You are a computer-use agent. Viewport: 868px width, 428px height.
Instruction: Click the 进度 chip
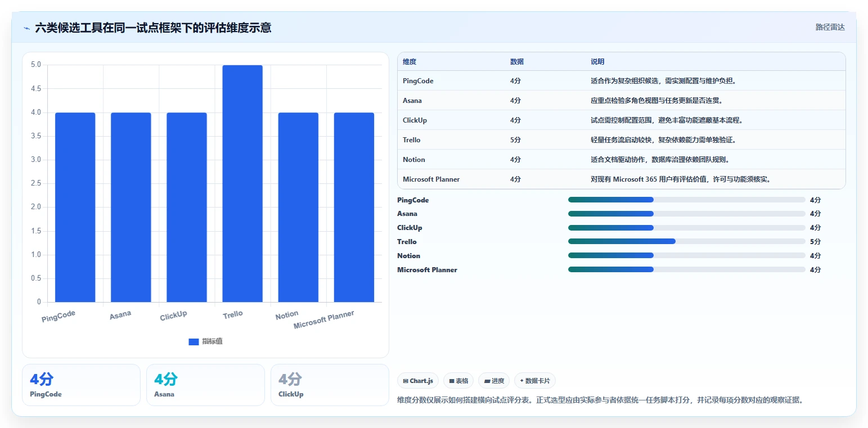pos(494,381)
